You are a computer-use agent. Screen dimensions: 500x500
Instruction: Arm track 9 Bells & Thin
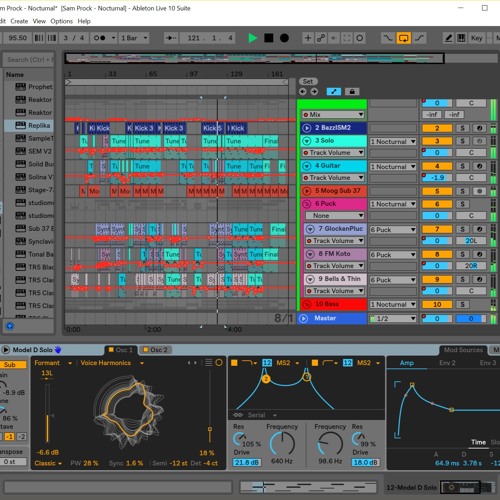pos(479,279)
